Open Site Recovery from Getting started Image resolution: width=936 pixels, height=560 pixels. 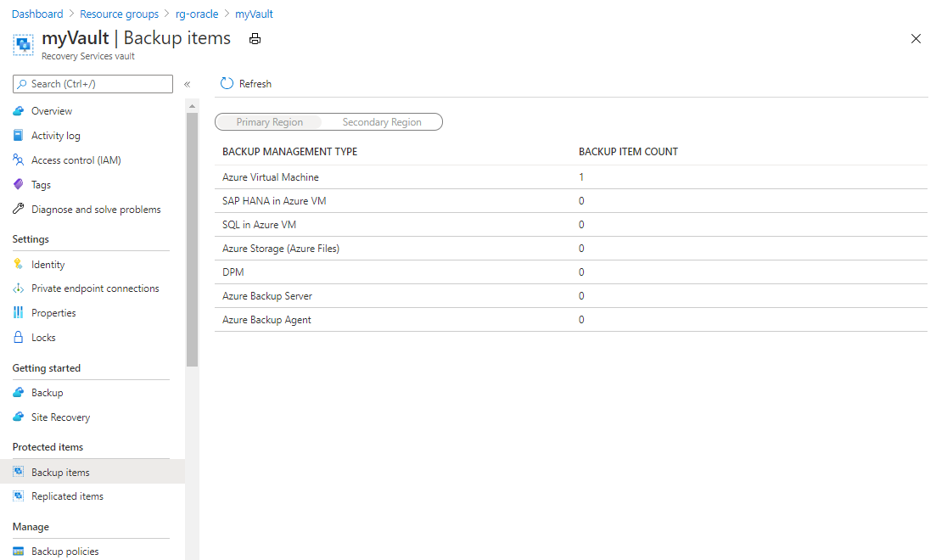pos(60,417)
